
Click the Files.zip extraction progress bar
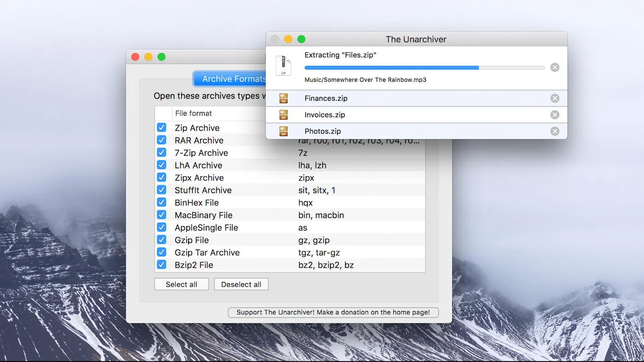click(424, 68)
